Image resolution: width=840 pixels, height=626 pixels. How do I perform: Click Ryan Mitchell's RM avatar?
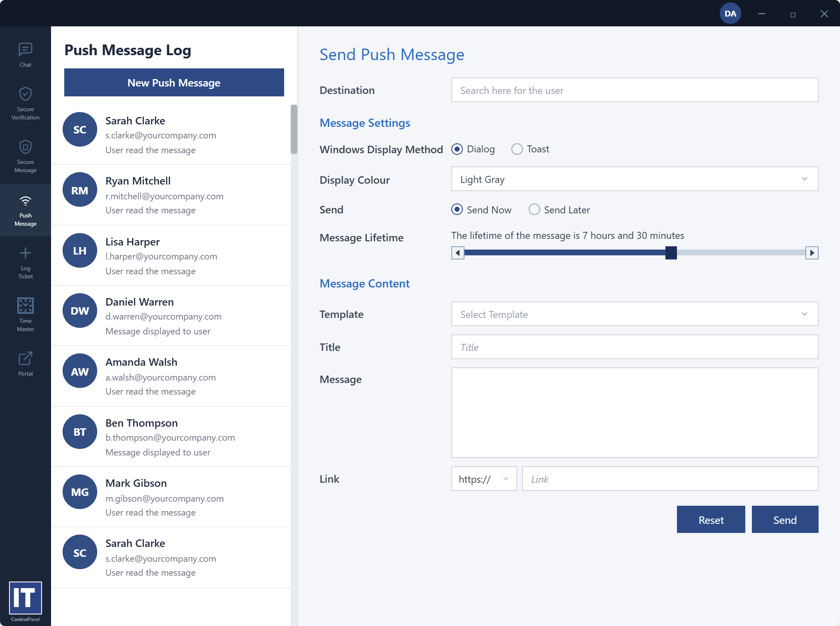80,190
